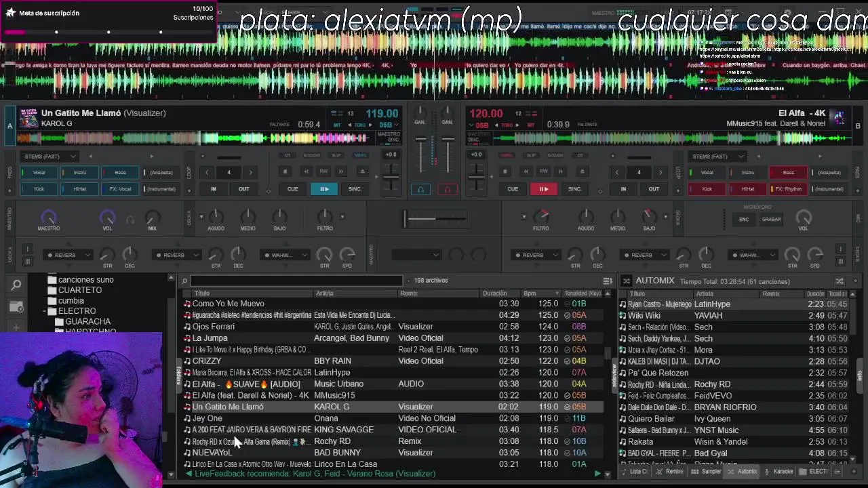This screenshot has width=868, height=488.
Task: Sort file list by Bpm column
Action: (541, 293)
